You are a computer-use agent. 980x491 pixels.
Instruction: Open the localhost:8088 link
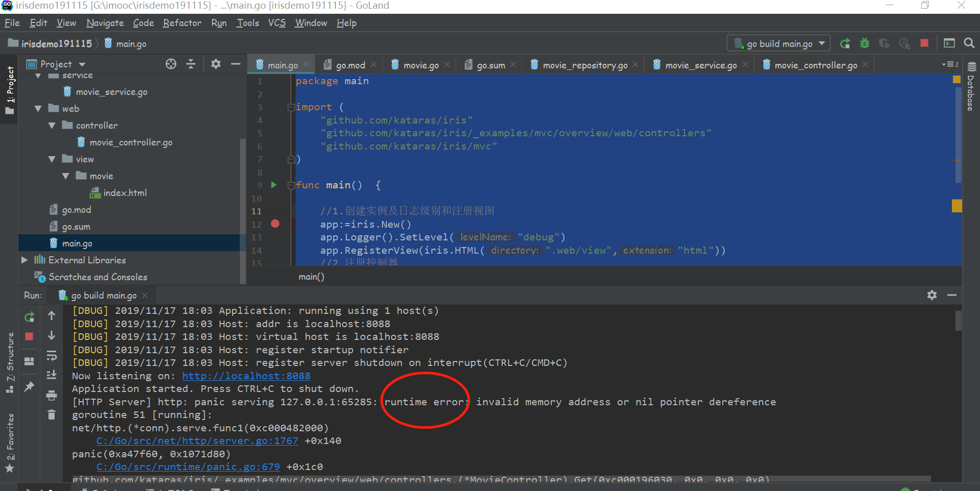(x=246, y=376)
